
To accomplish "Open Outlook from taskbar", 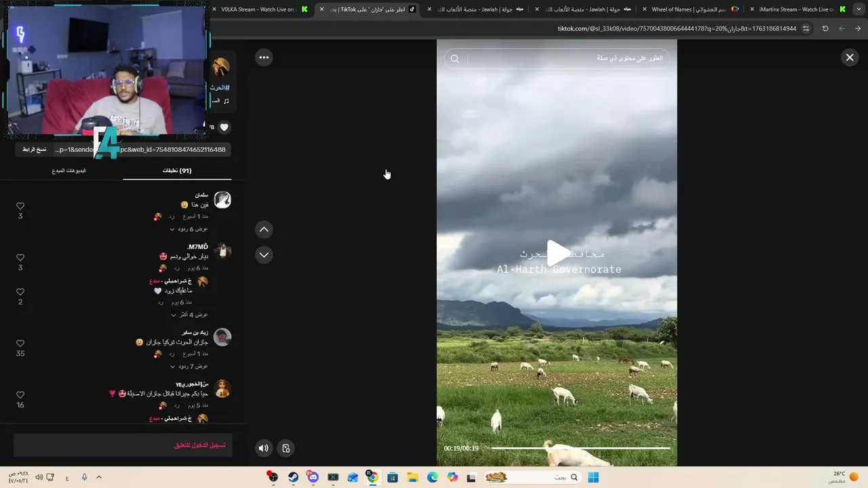I will pos(353,477).
